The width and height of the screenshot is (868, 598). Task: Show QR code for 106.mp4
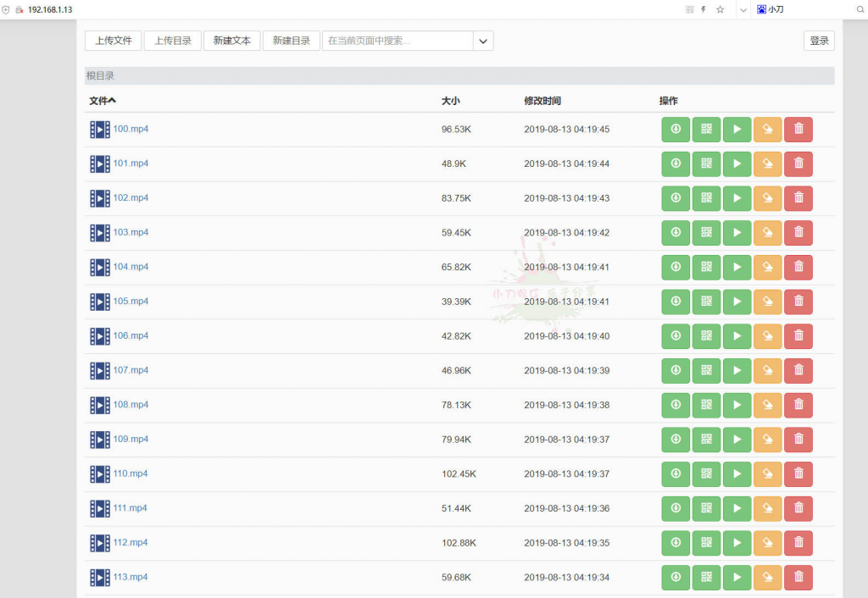point(706,336)
